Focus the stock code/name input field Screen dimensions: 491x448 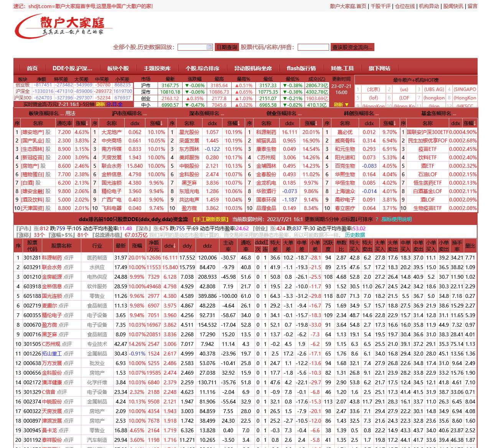point(313,47)
